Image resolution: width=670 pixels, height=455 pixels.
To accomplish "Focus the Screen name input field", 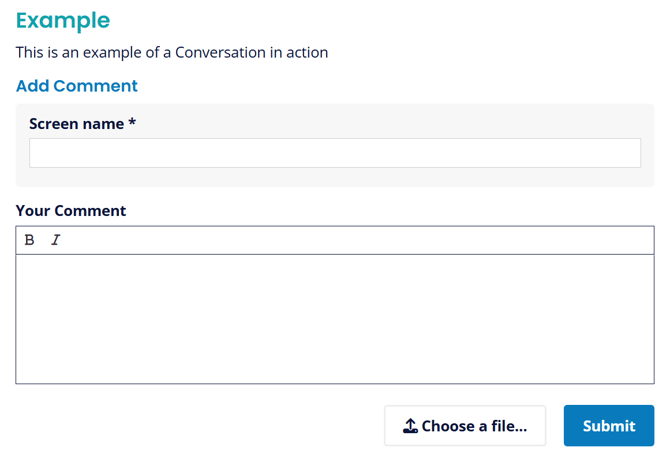I will pos(335,153).
